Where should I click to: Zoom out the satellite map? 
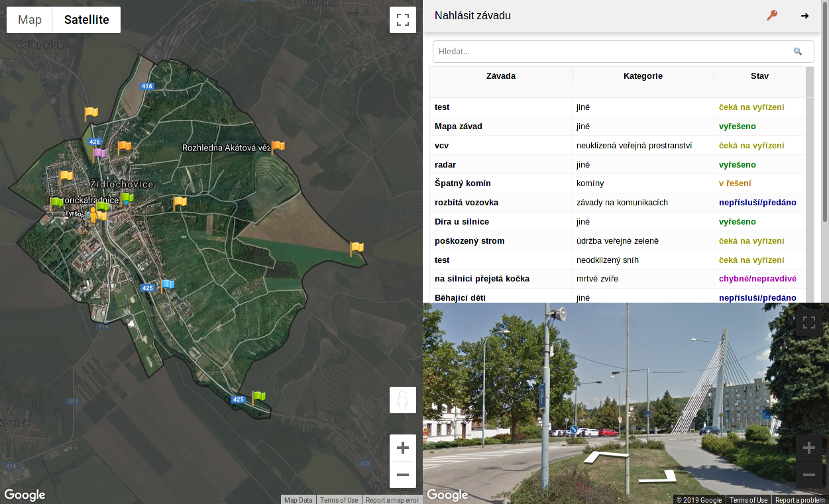402,475
